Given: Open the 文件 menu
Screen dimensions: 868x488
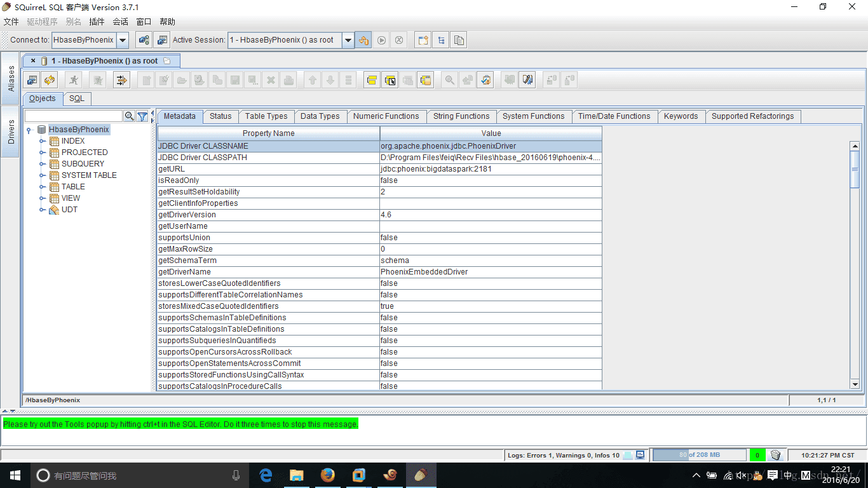Looking at the screenshot, I should (11, 22).
